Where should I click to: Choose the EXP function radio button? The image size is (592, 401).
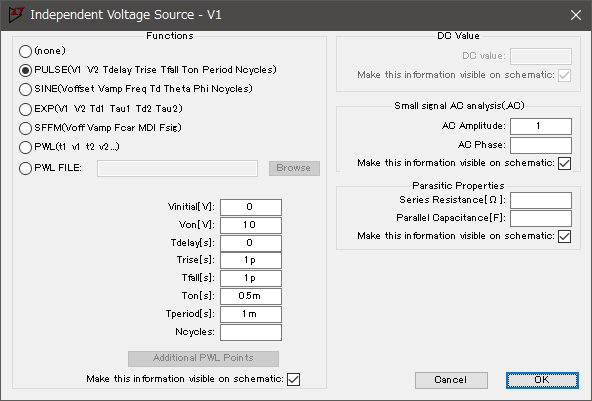click(25, 109)
